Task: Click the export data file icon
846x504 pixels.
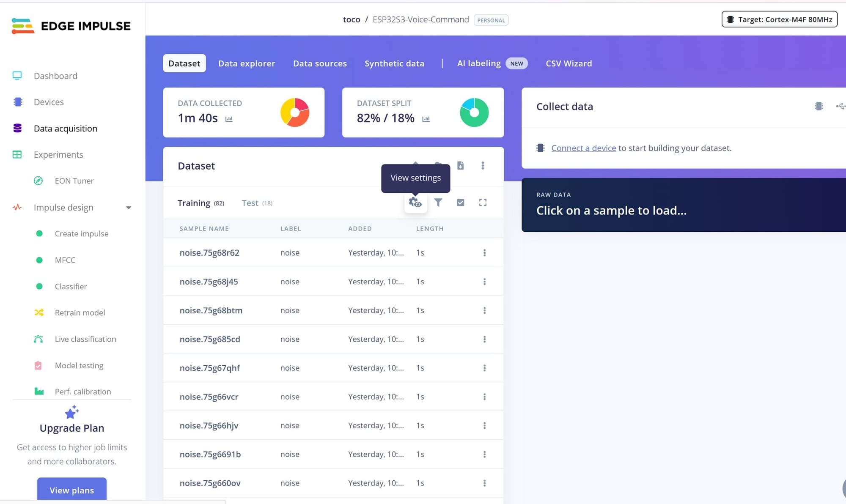Action: 461,165
